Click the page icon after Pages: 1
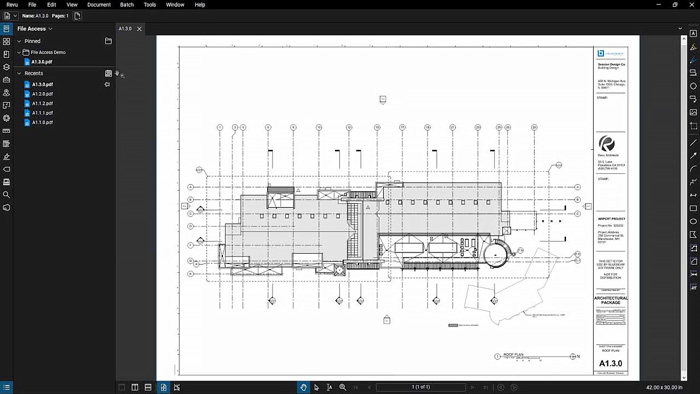The height and width of the screenshot is (394, 700). pyautogui.click(x=77, y=16)
